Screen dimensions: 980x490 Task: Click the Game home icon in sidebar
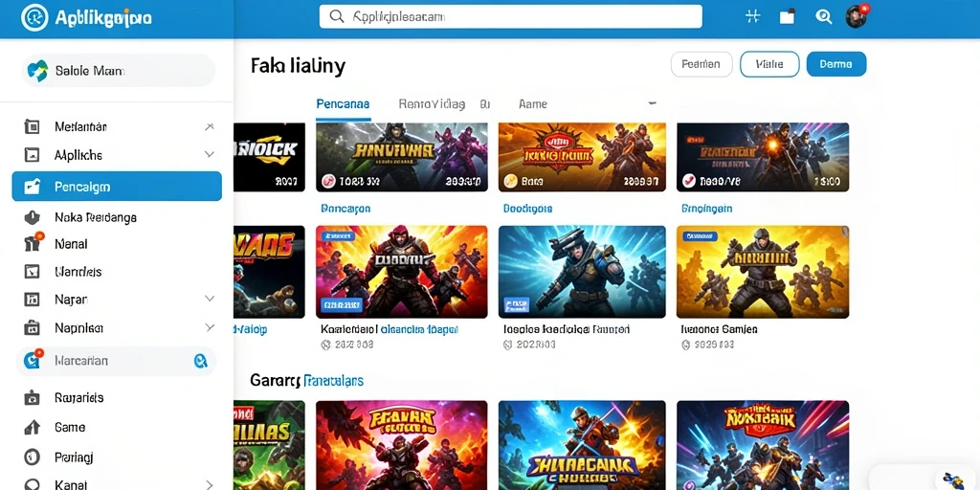click(32, 428)
